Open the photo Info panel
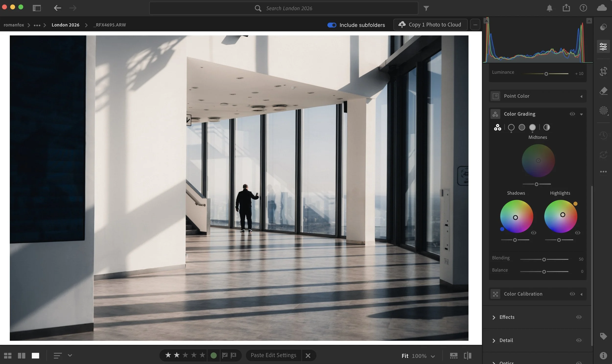Image resolution: width=612 pixels, height=364 pixels. [603, 355]
